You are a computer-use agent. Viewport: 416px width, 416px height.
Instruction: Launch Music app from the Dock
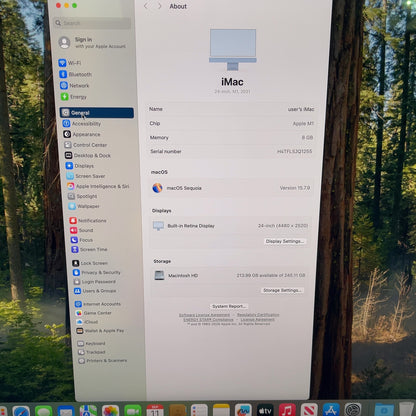tap(287, 410)
